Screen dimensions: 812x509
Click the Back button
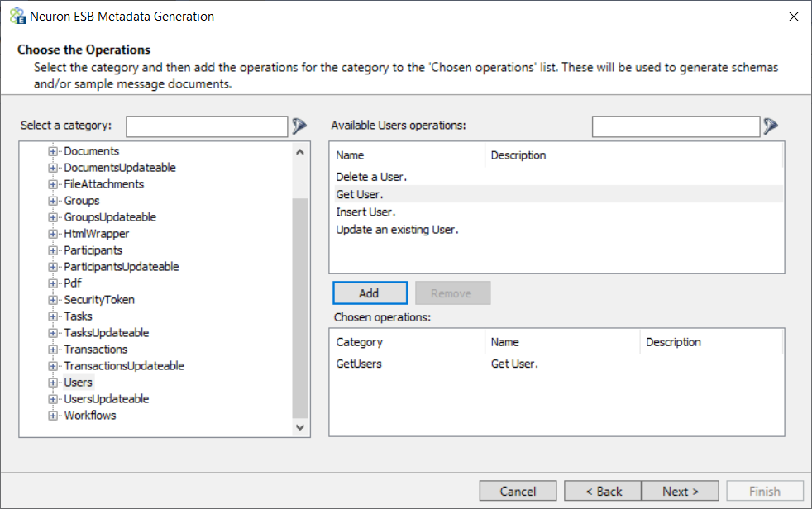coord(603,491)
